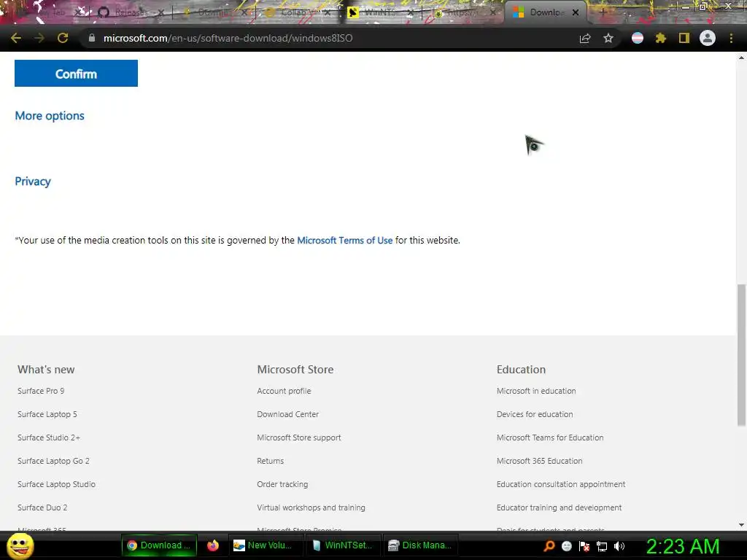Bookmark this page with the star icon
The image size is (747, 560).
coord(608,38)
